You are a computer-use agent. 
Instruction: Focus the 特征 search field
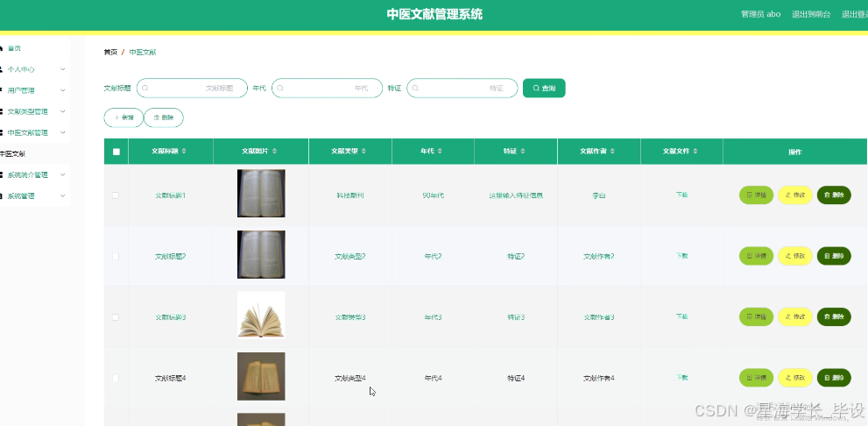[x=462, y=88]
